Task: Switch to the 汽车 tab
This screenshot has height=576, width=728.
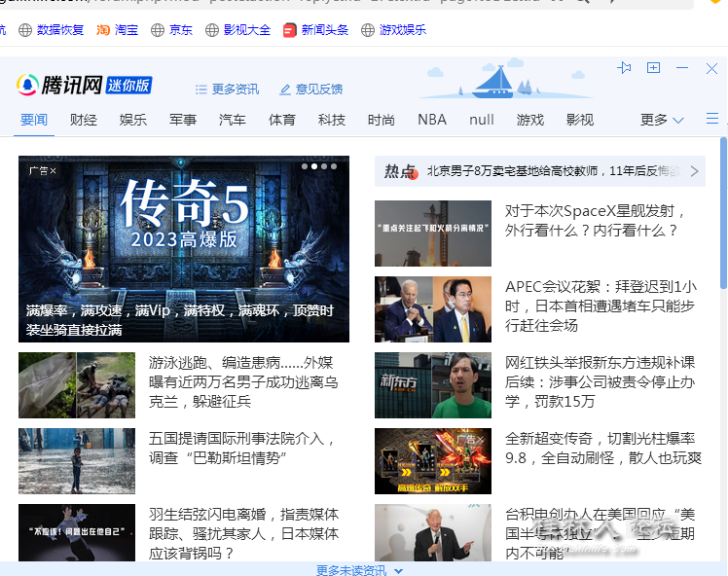Action: coord(233,120)
